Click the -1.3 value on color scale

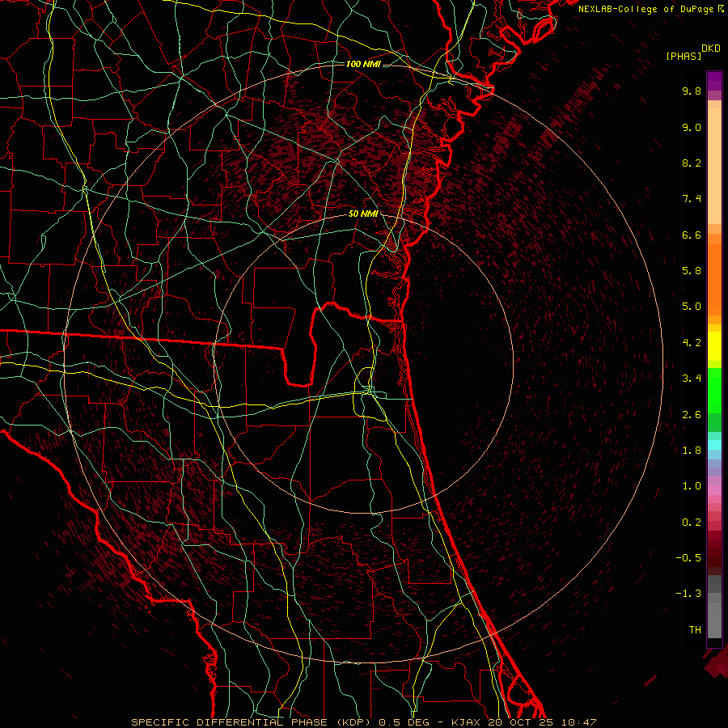688,594
